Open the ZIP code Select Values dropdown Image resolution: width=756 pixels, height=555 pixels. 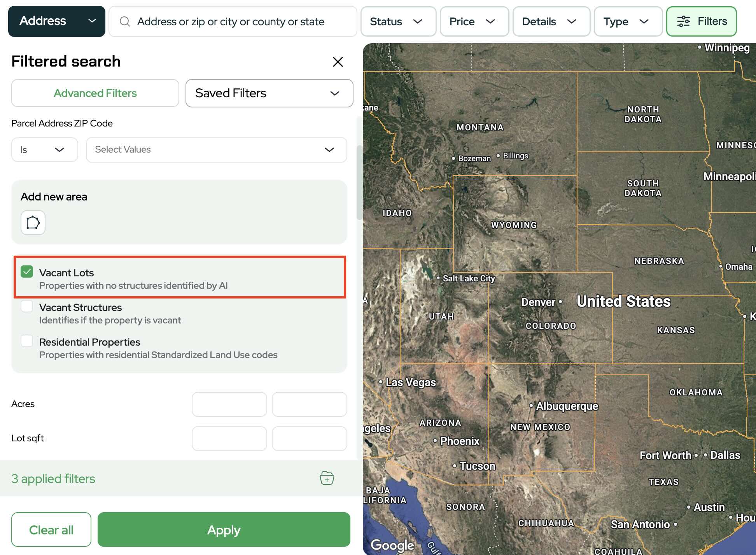pyautogui.click(x=216, y=149)
